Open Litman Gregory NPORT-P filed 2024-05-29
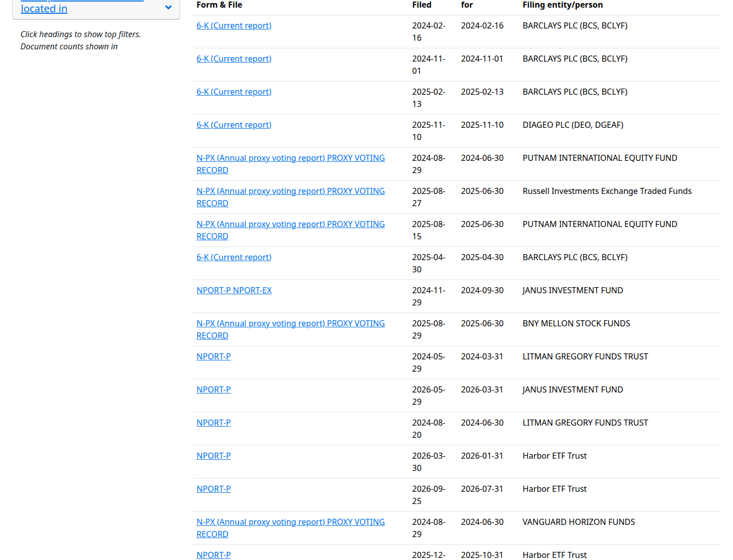 tap(214, 356)
